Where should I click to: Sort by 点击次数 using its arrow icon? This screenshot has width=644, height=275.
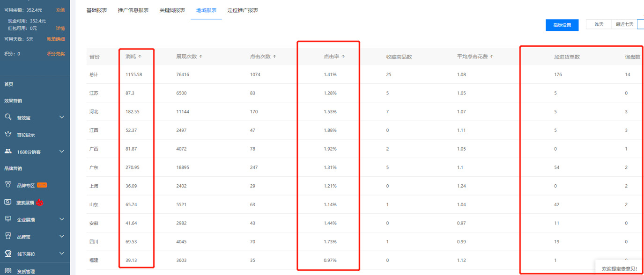pyautogui.click(x=274, y=57)
